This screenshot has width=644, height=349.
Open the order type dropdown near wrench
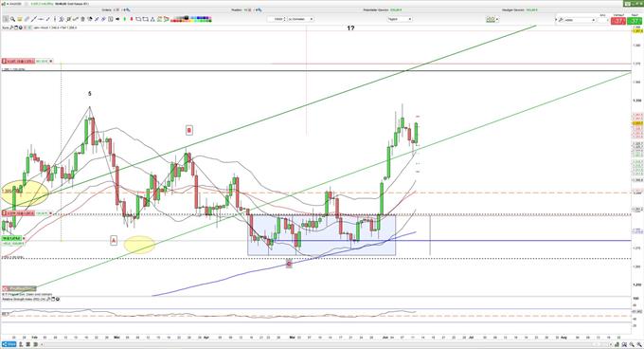point(580,19)
